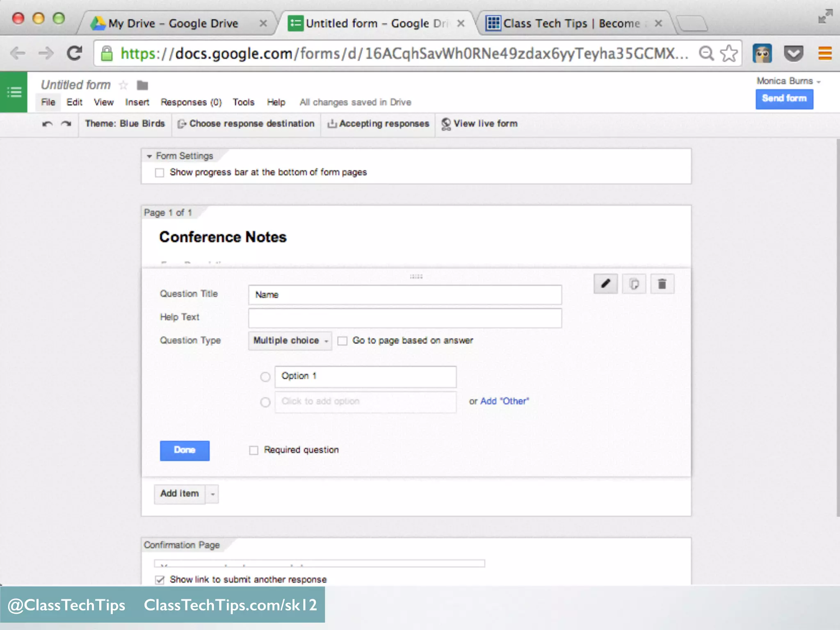Open the Multiple choice question type dropdown

click(x=290, y=341)
